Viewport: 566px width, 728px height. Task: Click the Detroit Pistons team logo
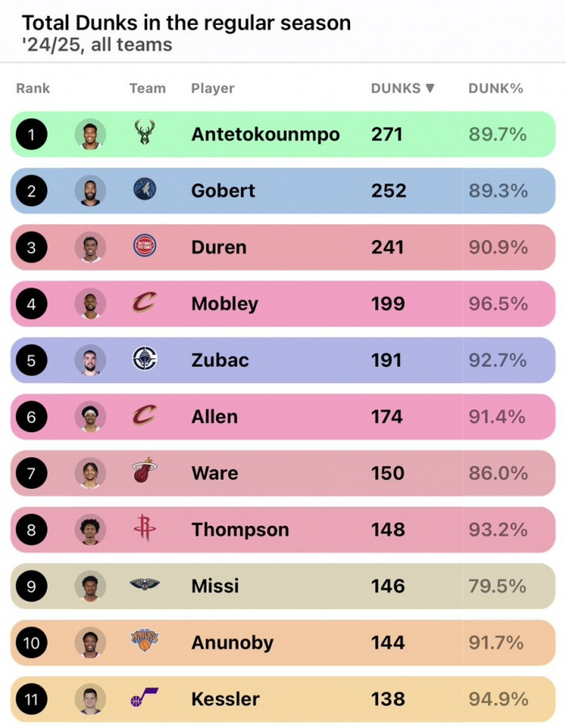click(x=145, y=247)
